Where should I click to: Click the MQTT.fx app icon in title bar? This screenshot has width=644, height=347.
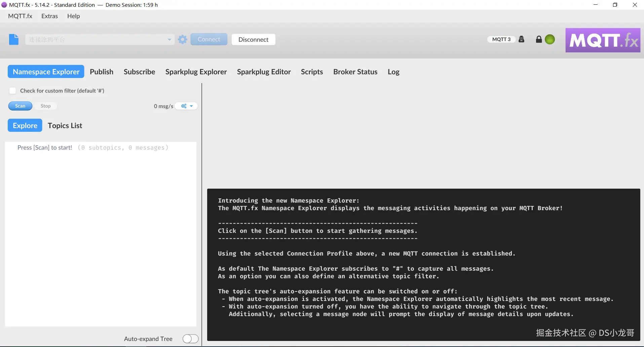[4, 5]
